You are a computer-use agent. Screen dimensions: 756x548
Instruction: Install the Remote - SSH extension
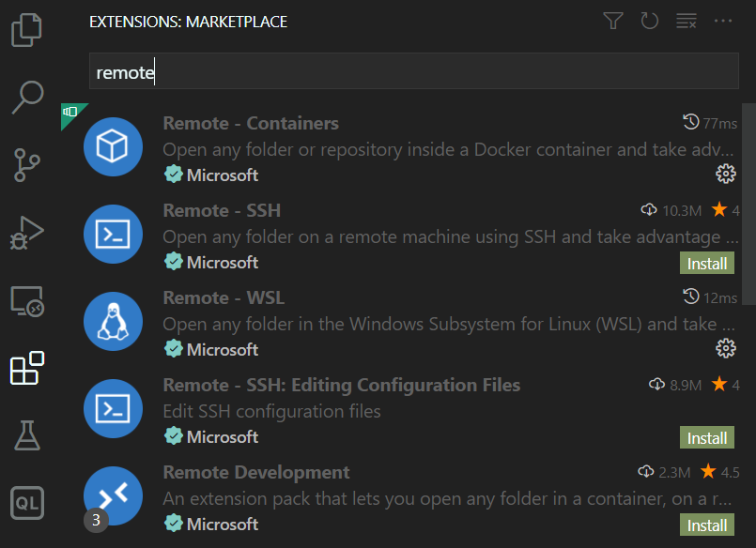tap(706, 263)
